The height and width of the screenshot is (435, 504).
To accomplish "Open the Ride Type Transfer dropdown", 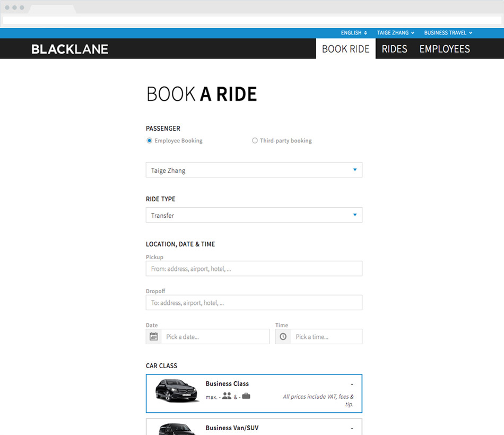I will (254, 215).
